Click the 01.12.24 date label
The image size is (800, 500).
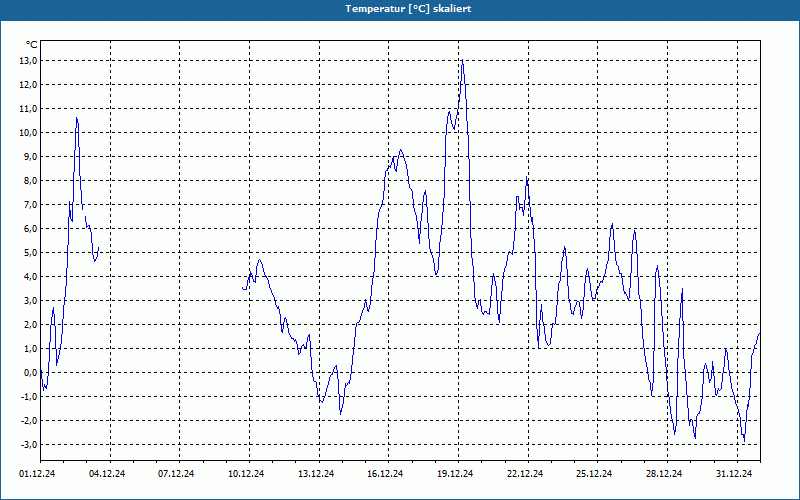(x=37, y=474)
